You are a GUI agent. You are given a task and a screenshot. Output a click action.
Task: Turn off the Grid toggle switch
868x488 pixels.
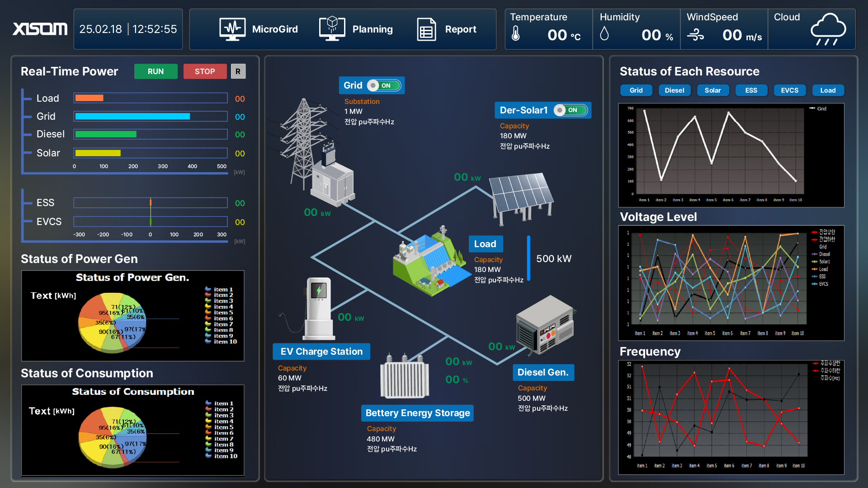[x=384, y=85]
